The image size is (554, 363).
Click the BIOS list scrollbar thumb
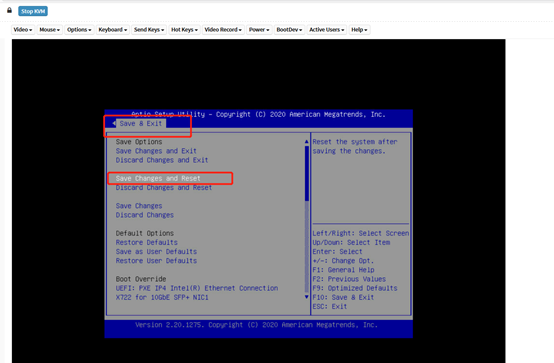[306, 173]
